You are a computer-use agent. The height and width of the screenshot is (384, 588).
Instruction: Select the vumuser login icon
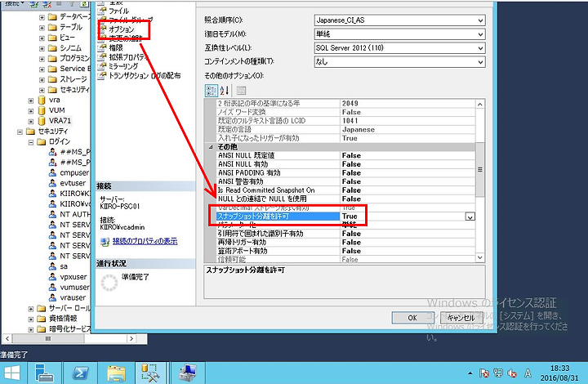point(52,288)
